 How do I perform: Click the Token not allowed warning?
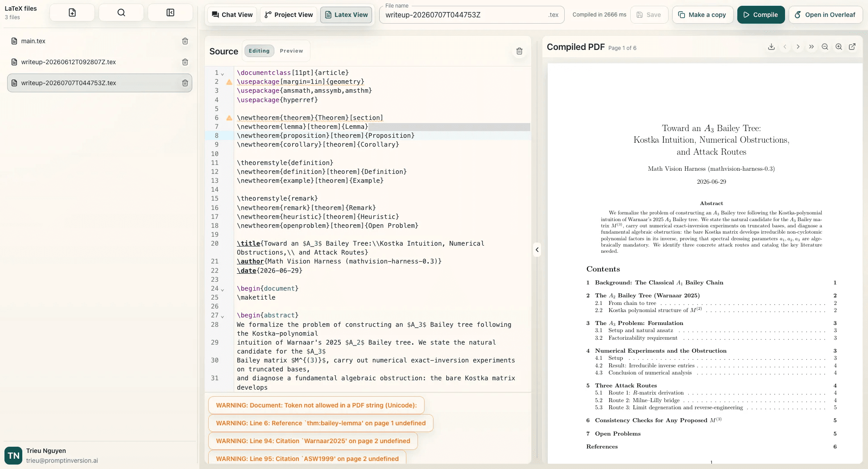click(x=316, y=405)
